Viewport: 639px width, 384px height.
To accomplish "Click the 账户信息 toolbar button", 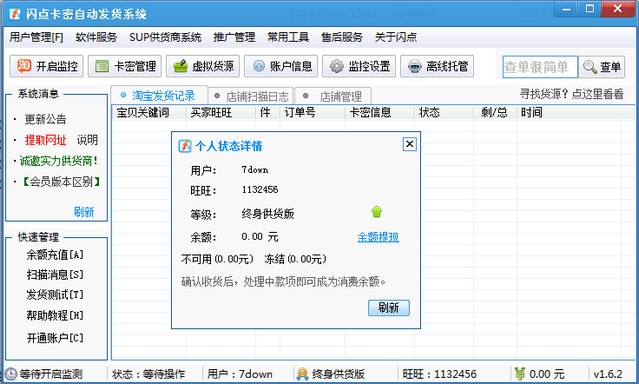I will click(x=281, y=66).
